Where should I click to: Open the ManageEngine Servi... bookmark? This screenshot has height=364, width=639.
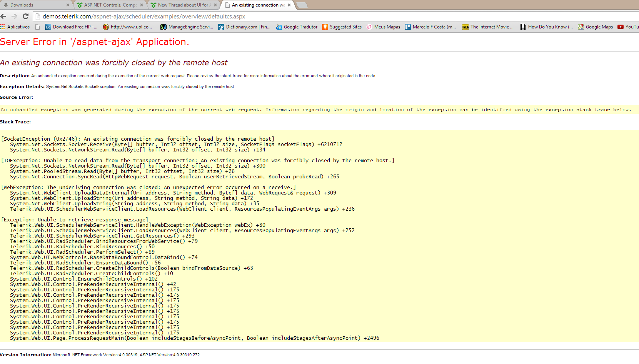pos(187,27)
